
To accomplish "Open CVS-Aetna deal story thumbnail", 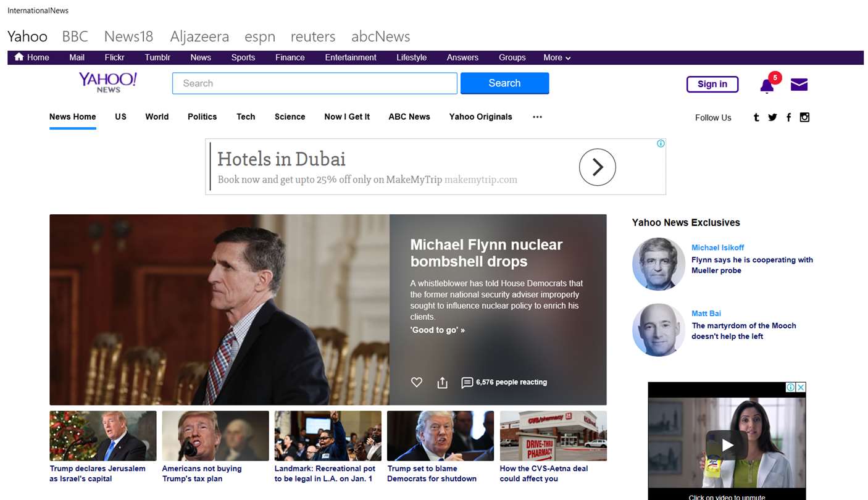I will click(x=553, y=436).
